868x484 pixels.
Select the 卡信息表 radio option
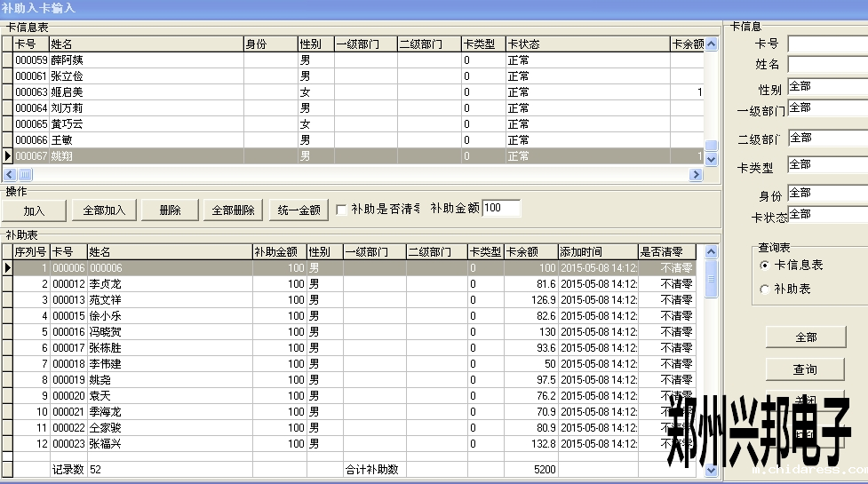pyautogui.click(x=765, y=265)
